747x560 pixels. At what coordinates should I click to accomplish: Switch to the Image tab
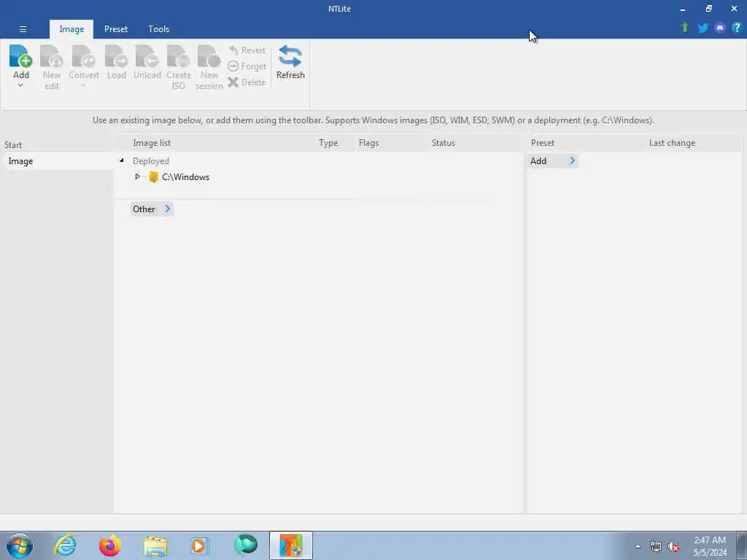tap(71, 29)
